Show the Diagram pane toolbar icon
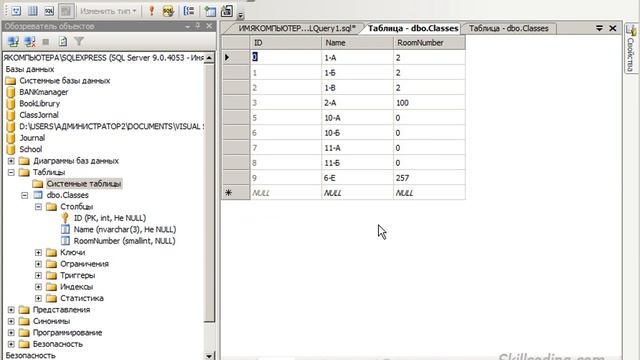The image size is (640, 360). (x=16, y=11)
